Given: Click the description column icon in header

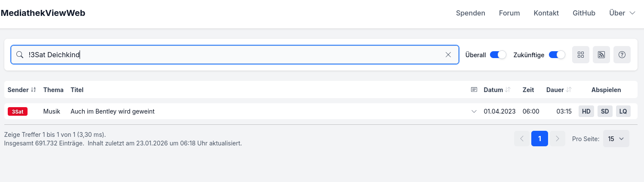Looking at the screenshot, I should (474, 90).
